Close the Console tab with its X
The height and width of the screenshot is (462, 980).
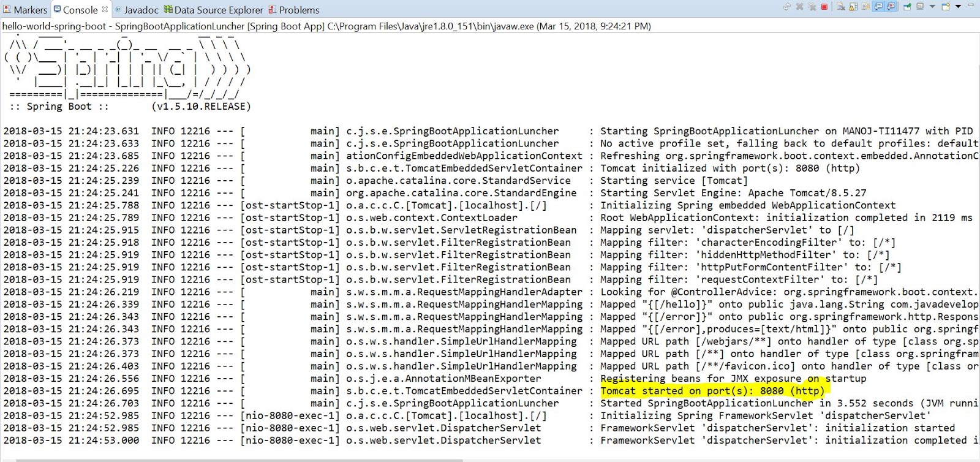coord(105,9)
